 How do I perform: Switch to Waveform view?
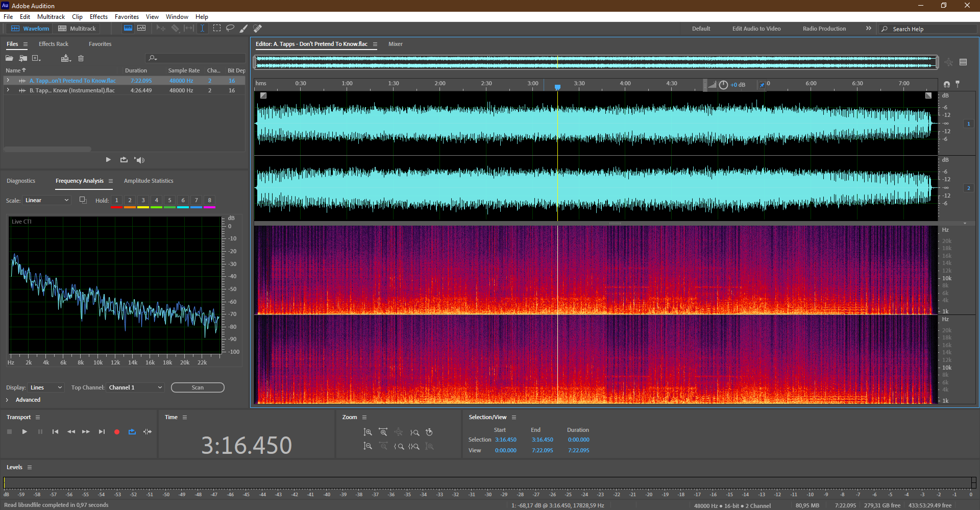pyautogui.click(x=30, y=29)
